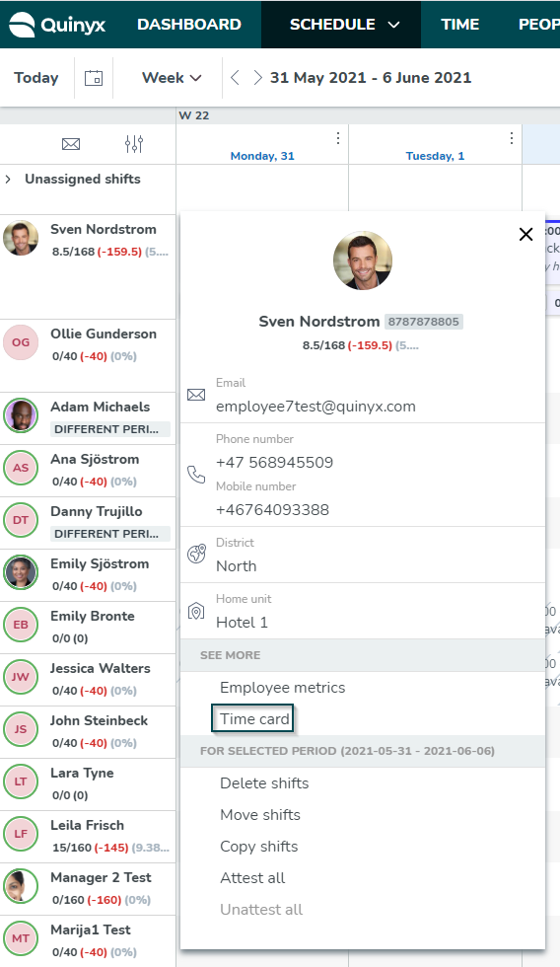Close the Sven Nordstrom details panel
Image resolution: width=560 pixels, height=967 pixels.
pos(525,235)
